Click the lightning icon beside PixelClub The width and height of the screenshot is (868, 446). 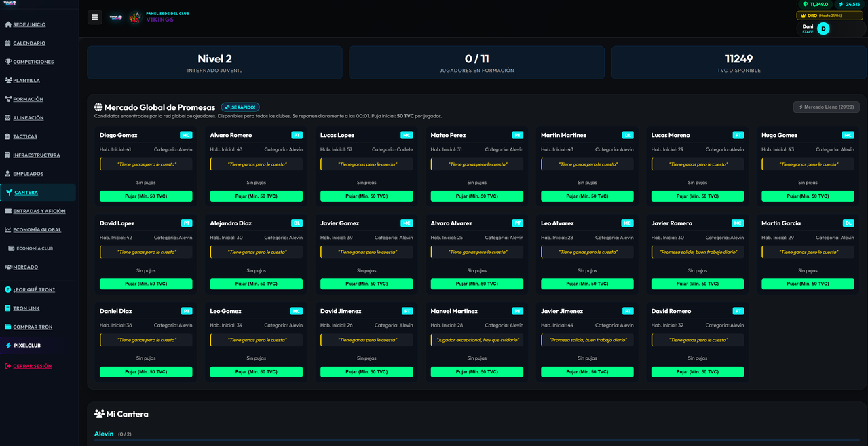(x=8, y=345)
